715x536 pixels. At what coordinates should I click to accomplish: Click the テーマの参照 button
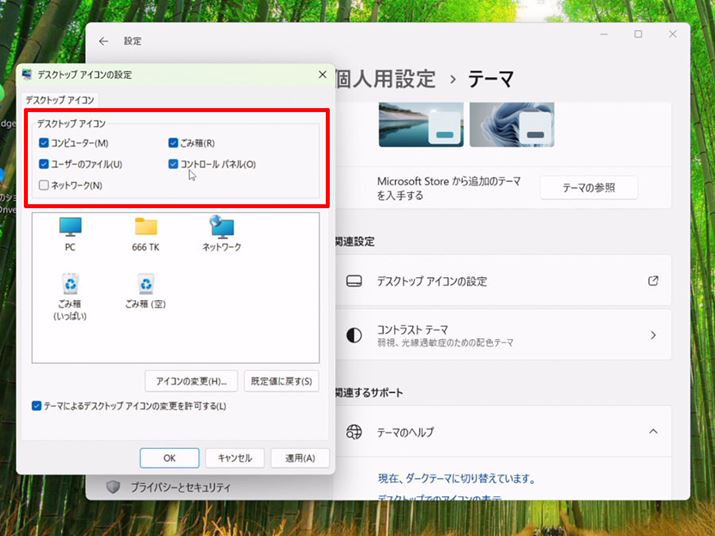click(x=588, y=187)
